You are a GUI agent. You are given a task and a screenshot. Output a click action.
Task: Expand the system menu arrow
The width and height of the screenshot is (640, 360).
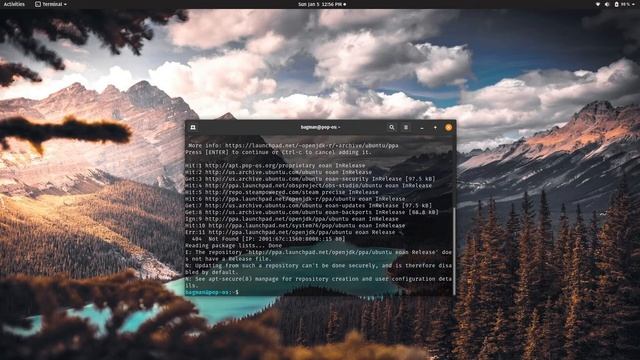click(x=634, y=4)
